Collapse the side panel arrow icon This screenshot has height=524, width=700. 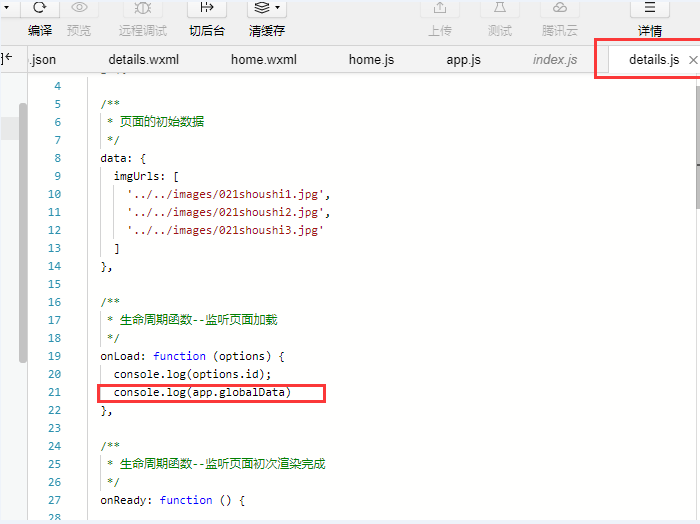click(7, 58)
